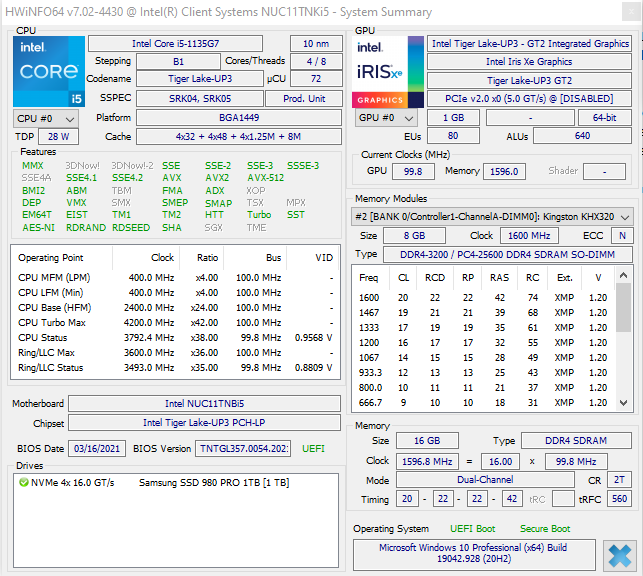Expand the memory module selector Kingston KHX320
643x576 pixels.
pyautogui.click(x=491, y=216)
